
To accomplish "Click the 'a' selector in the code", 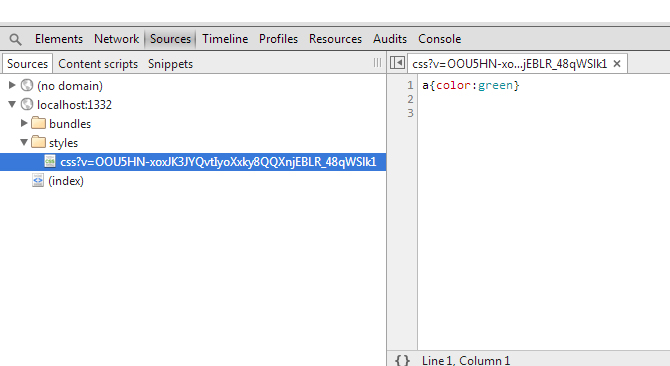I will pyautogui.click(x=425, y=86).
